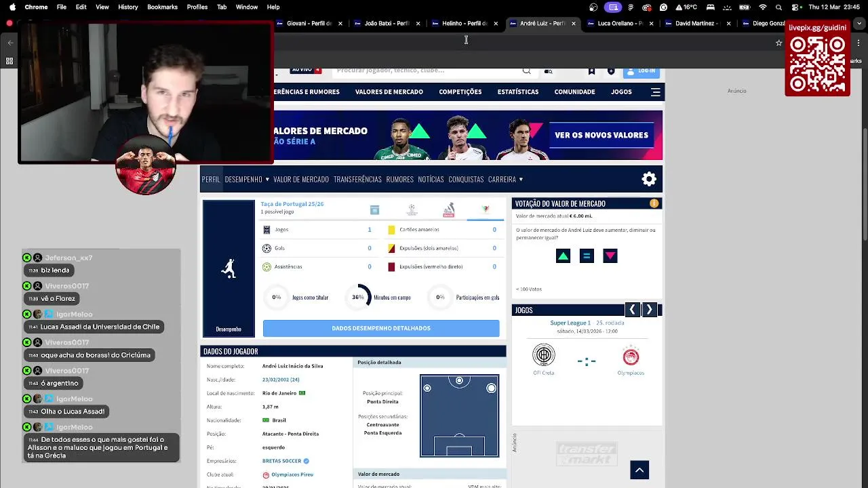
Task: Click the Olympiacos club crest in the Jogos panel
Action: click(x=631, y=355)
